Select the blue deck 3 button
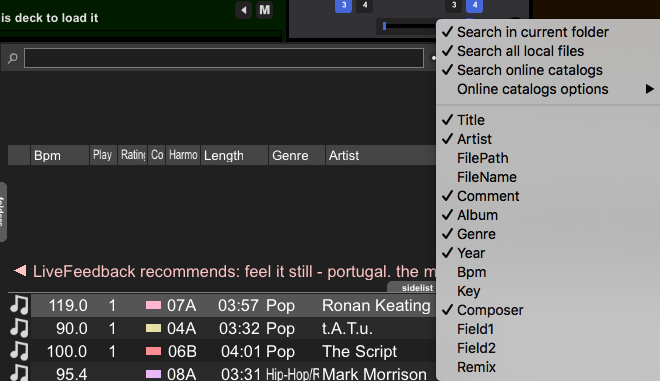 point(343,5)
